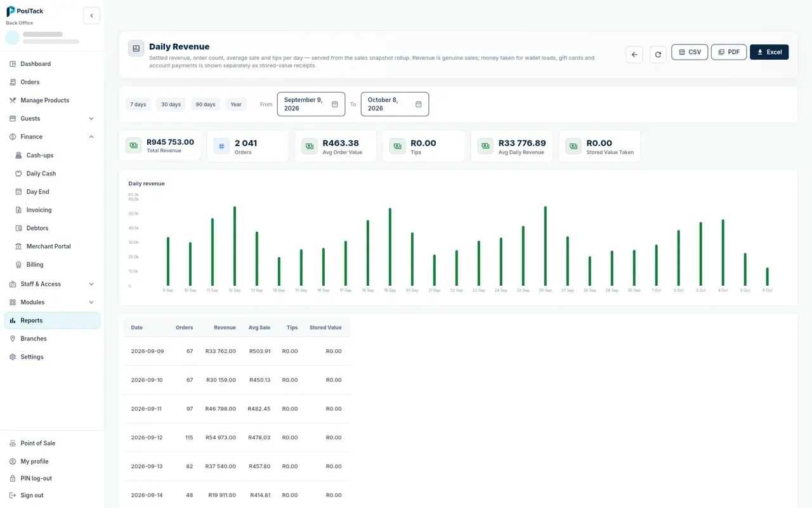Click the To date field October 8, 2026

pyautogui.click(x=395, y=104)
